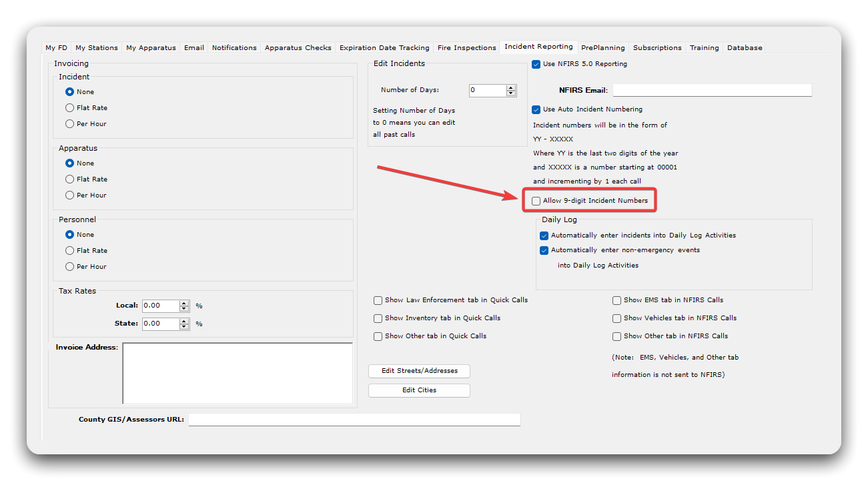Viewport: 868px width, 481px height.
Task: Switch to the Subscriptions tab
Action: coord(657,48)
